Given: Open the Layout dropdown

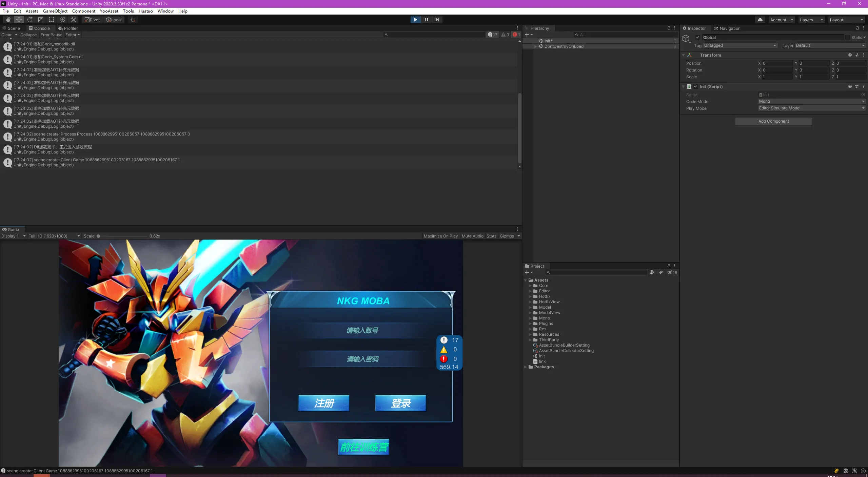Looking at the screenshot, I should coord(847,20).
